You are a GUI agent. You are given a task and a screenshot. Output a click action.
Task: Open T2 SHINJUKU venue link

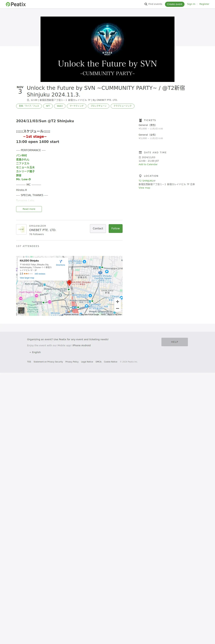147,181
